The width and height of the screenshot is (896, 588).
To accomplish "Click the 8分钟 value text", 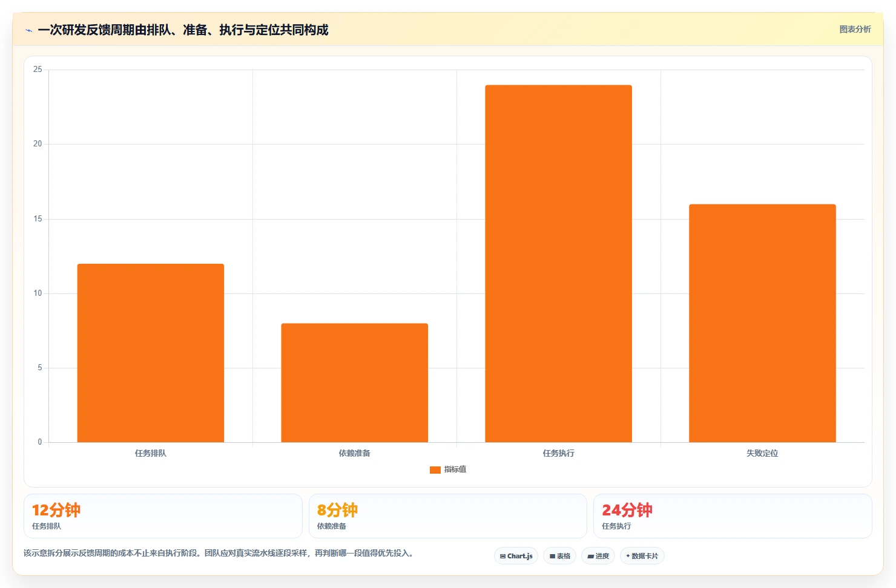I will click(337, 510).
